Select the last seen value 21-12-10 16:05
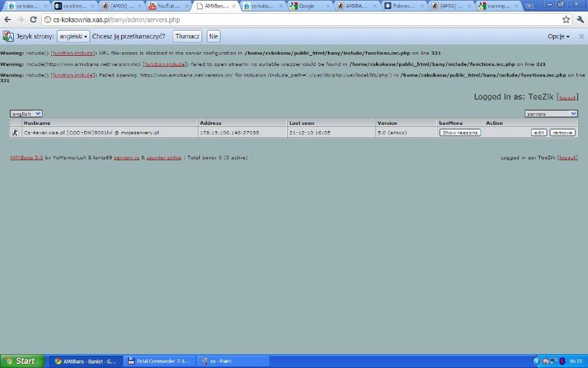Viewport: 588px width, 368px height. click(310, 133)
